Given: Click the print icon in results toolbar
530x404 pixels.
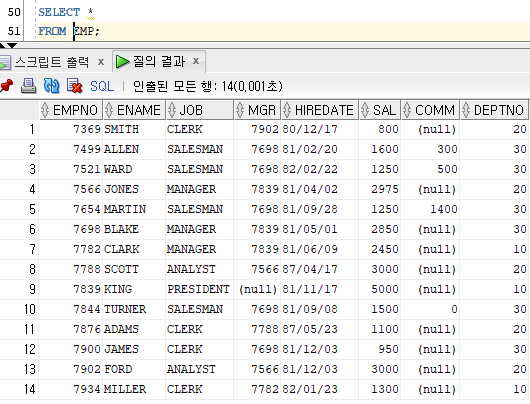Looking at the screenshot, I should click(x=28, y=86).
